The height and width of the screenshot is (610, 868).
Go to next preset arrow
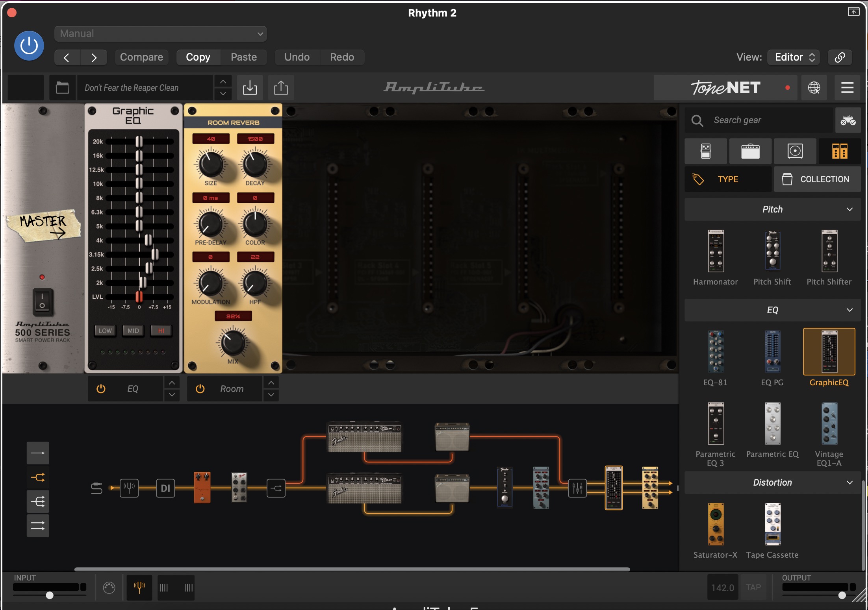point(94,57)
